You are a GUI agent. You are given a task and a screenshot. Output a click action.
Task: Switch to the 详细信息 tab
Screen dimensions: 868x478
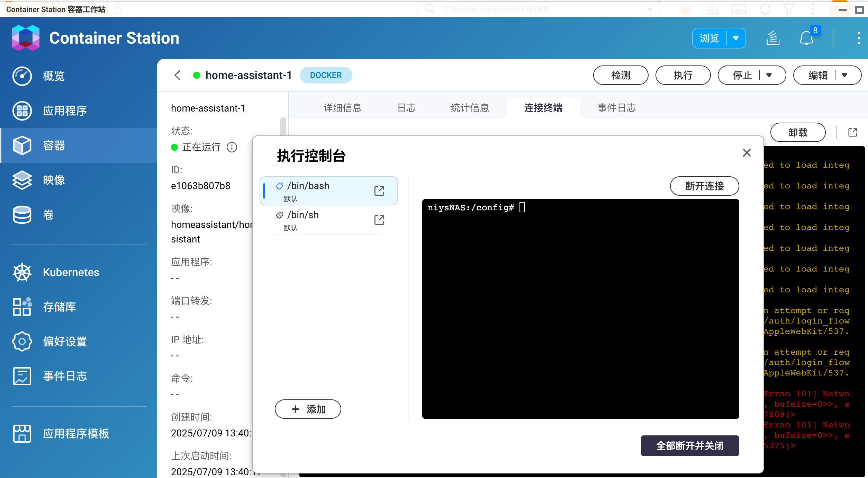pyautogui.click(x=343, y=108)
